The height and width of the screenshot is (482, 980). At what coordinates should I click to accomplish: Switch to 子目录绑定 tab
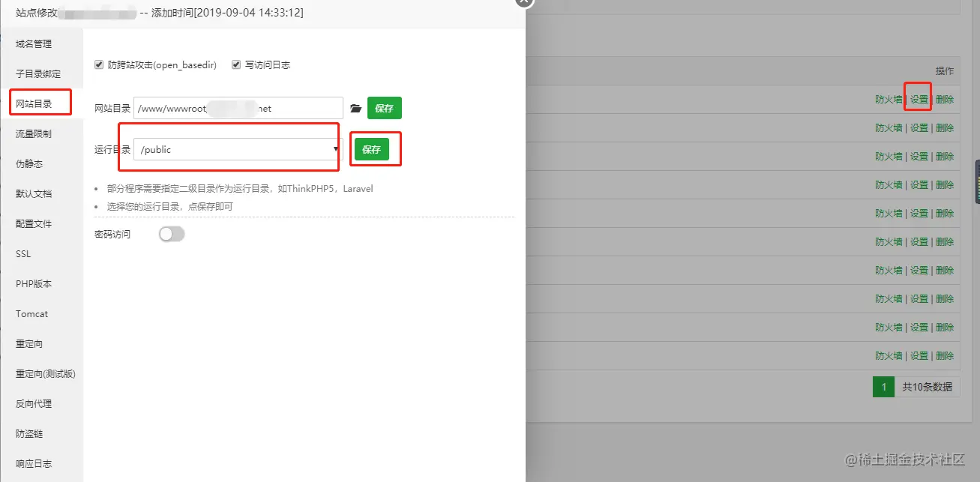point(38,74)
